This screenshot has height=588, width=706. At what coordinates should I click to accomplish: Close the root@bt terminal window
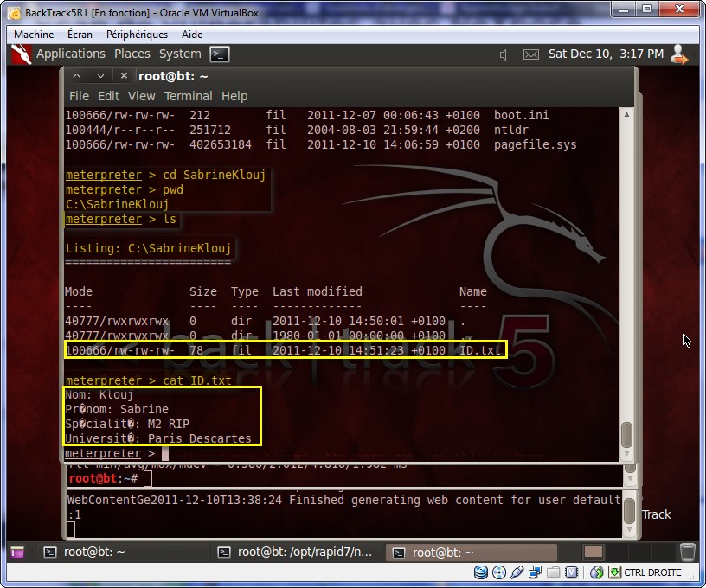click(x=125, y=76)
